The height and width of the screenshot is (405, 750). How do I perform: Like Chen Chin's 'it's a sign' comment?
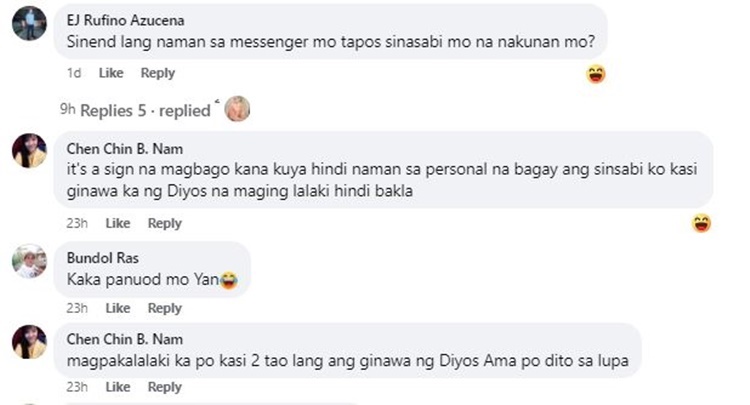[118, 223]
